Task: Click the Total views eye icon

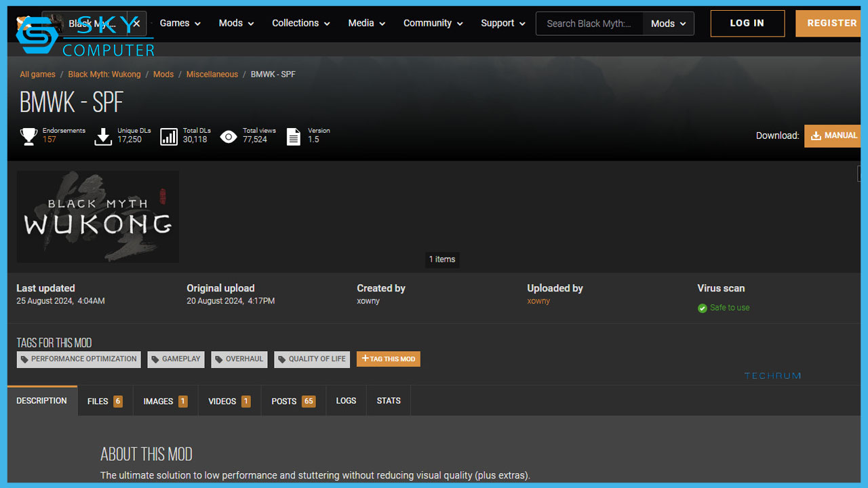Action: [229, 136]
